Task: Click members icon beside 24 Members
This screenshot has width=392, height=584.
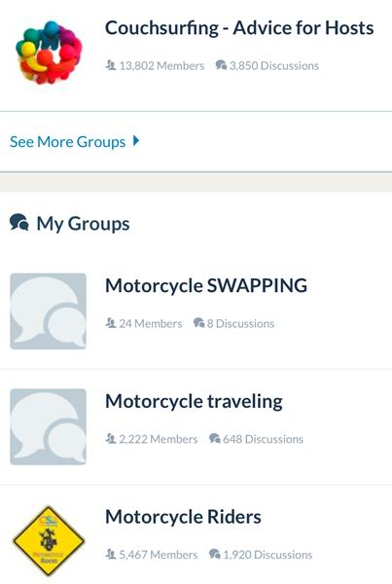Action: tap(111, 323)
